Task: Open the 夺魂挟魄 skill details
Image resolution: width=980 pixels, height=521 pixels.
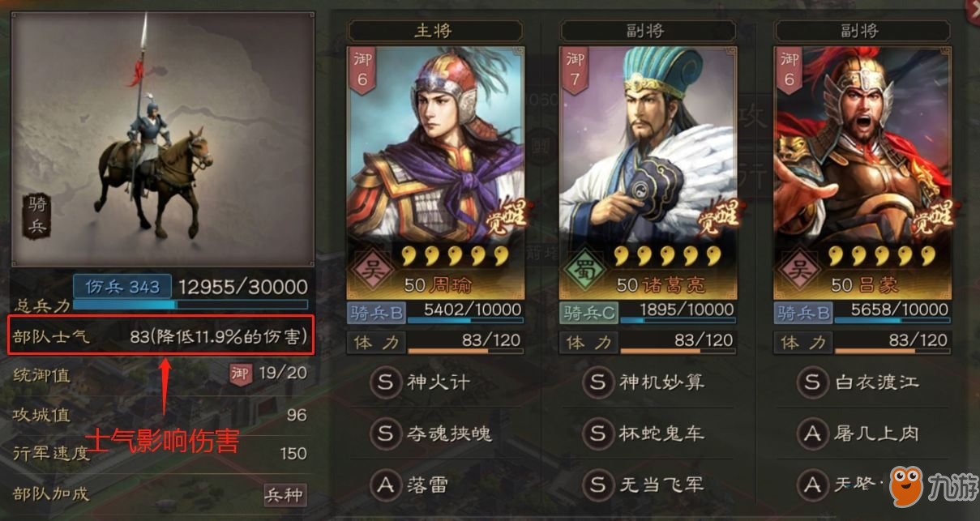Action: (x=432, y=433)
